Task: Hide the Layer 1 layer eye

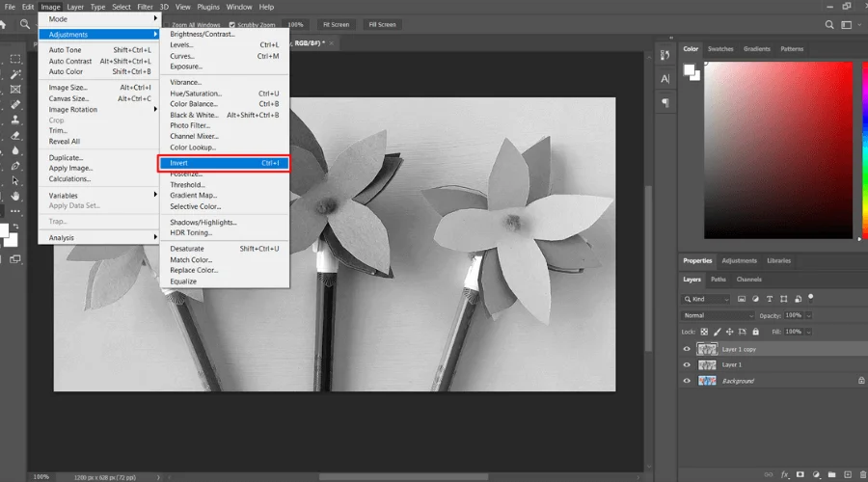Action: click(687, 364)
